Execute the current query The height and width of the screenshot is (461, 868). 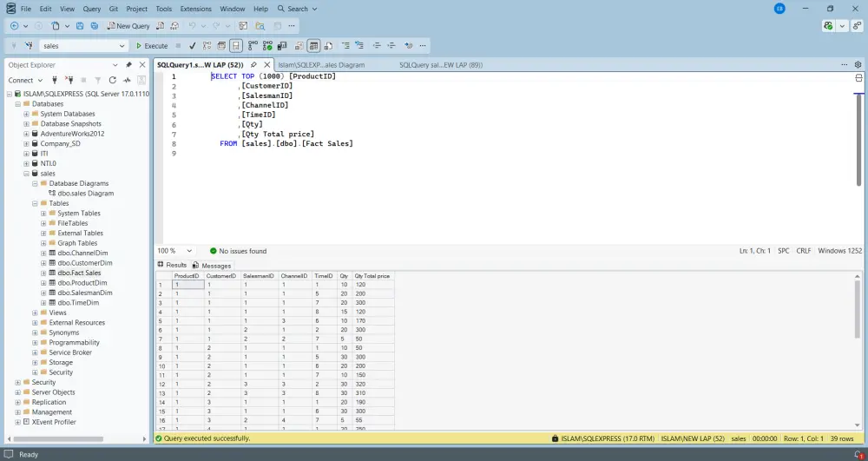coord(152,46)
